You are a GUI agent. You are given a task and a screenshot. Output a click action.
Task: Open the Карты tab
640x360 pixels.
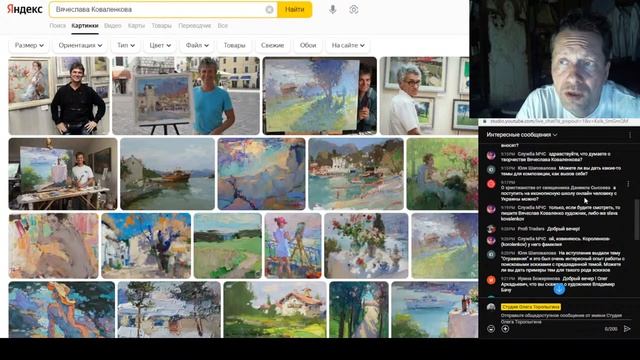(136, 25)
